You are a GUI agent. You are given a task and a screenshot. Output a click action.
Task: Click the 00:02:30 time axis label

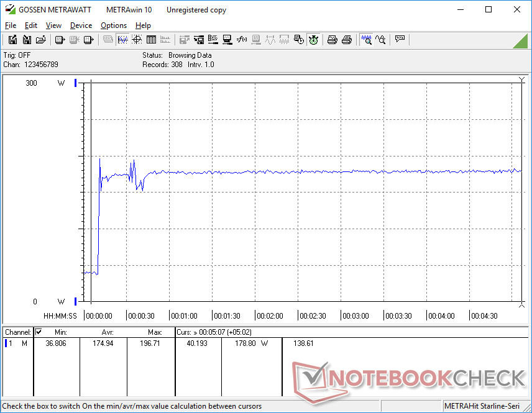point(313,316)
